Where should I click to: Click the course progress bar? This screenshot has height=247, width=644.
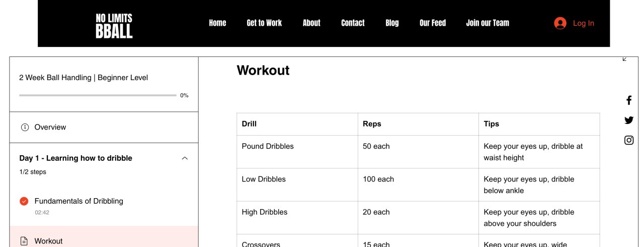(x=98, y=95)
